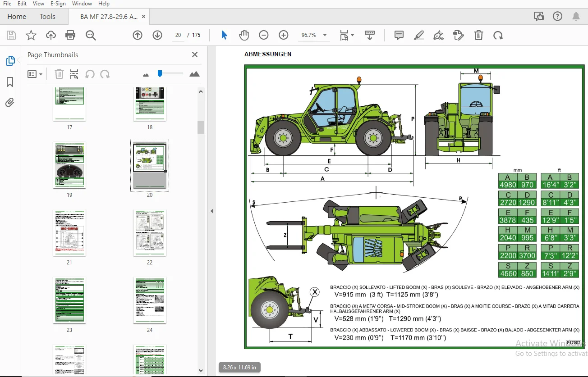The height and width of the screenshot is (377, 588).
Task: Open the find text magnifier
Action: (91, 35)
